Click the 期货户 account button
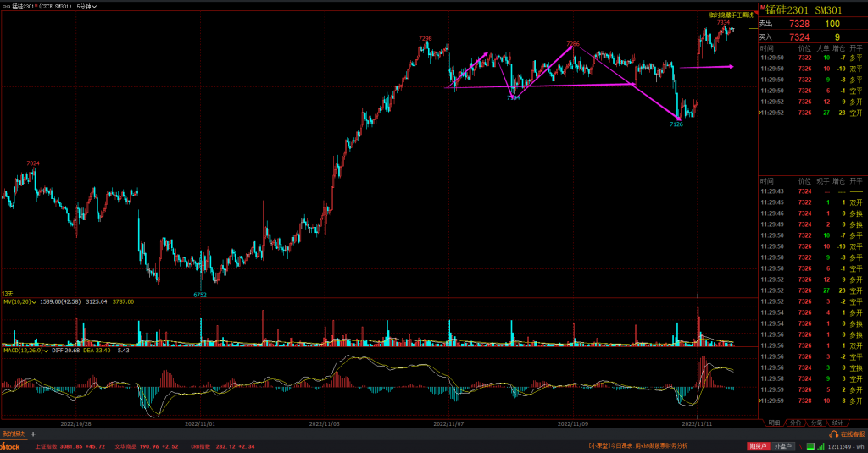 tap(759, 446)
